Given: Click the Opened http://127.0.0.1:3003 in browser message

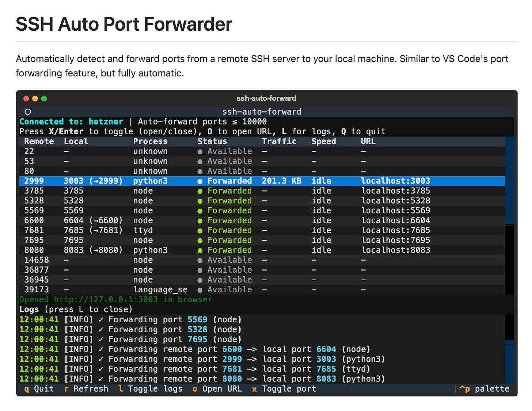Looking at the screenshot, I should point(115,300).
